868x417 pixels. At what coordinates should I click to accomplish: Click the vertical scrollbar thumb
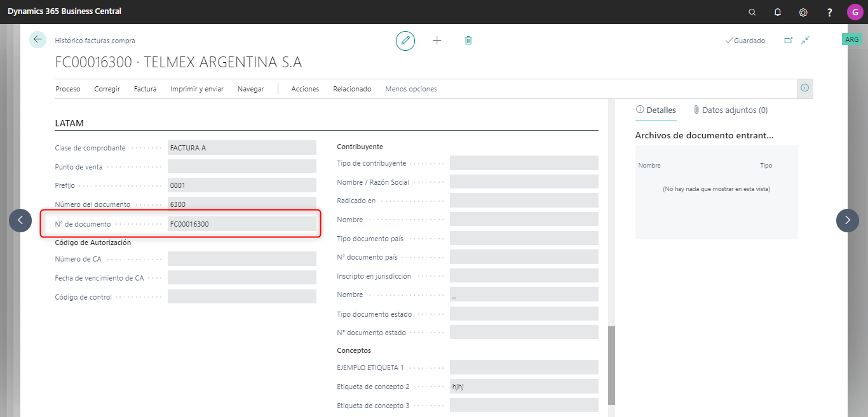pyautogui.click(x=611, y=365)
